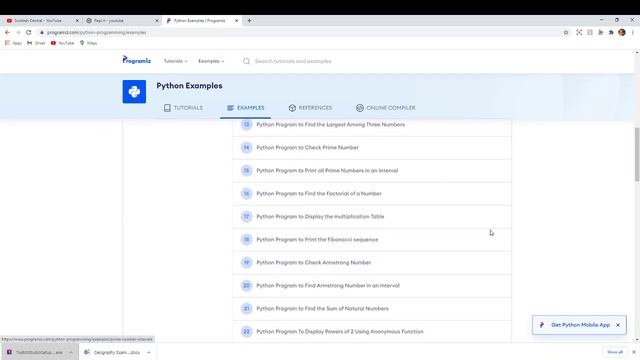Viewport: 640px width, 360px height.
Task: Bookmark this page with the star icon
Action: click(x=566, y=32)
